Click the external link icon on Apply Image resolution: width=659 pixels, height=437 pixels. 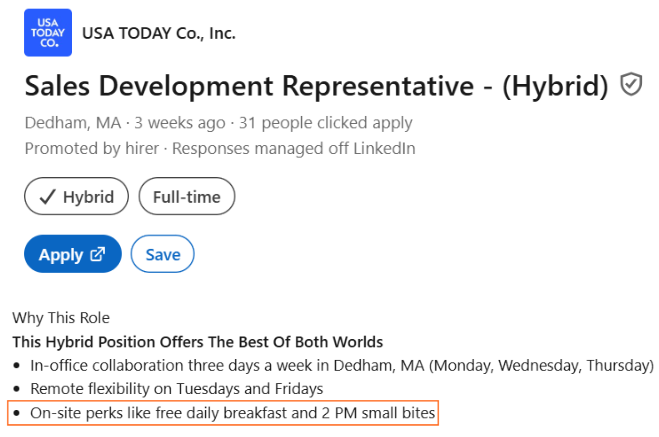coord(98,254)
